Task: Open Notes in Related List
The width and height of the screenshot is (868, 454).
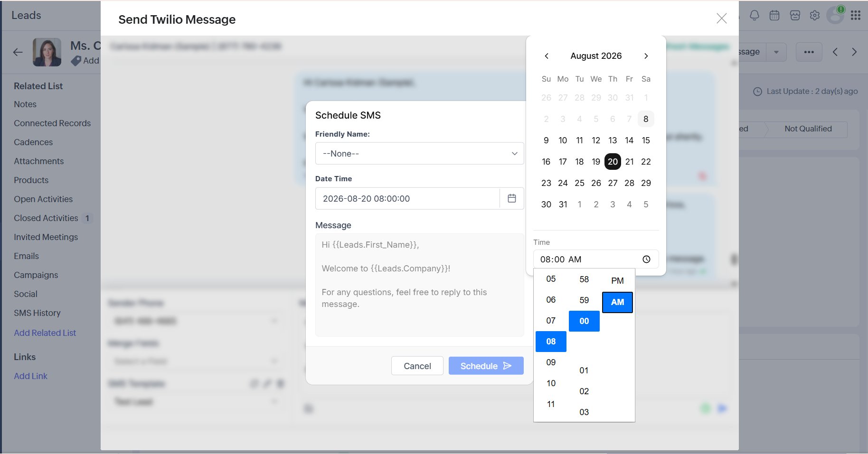Action: tap(25, 104)
